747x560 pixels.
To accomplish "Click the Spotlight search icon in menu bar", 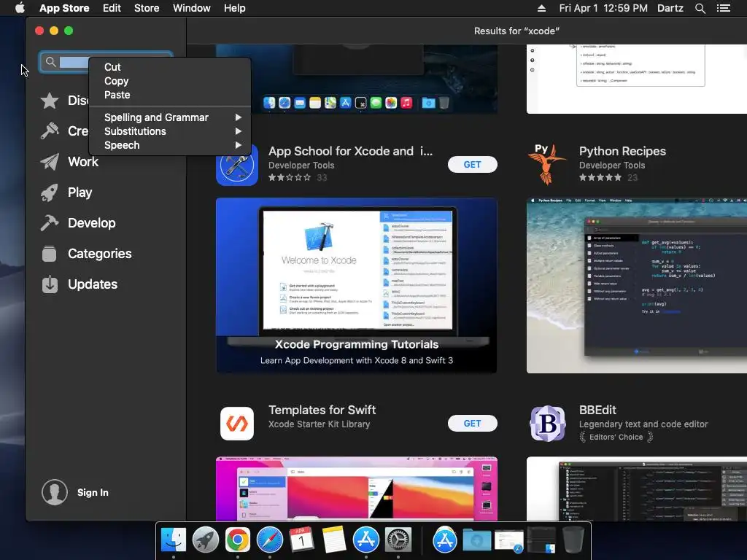I will (700, 8).
